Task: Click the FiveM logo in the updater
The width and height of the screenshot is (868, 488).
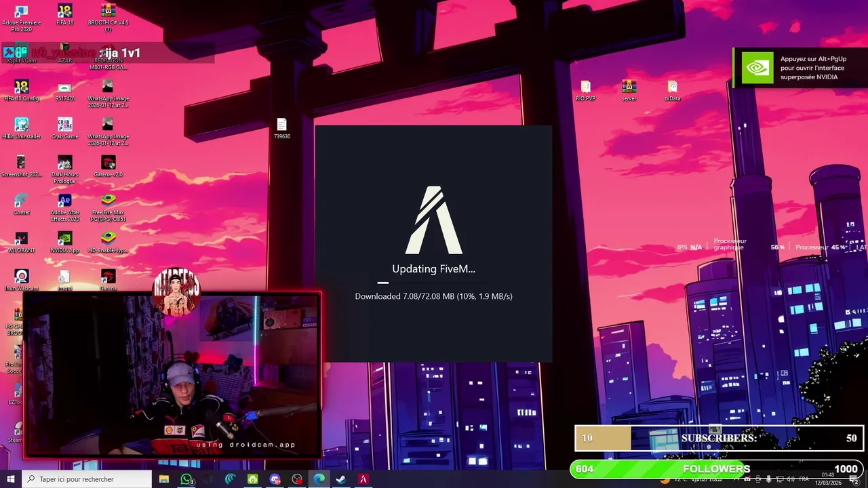Action: (x=433, y=220)
